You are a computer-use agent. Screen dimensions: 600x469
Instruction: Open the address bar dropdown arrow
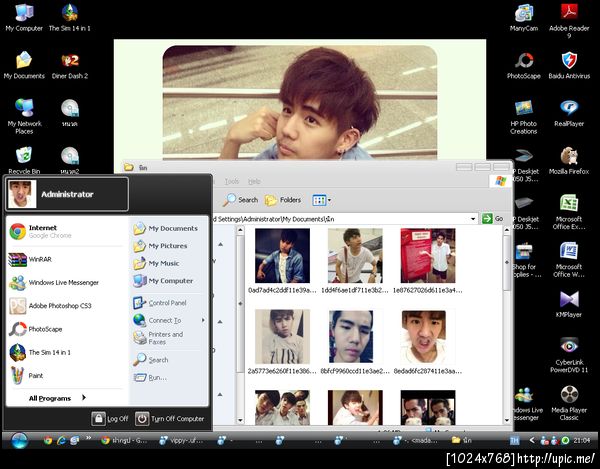(473, 219)
